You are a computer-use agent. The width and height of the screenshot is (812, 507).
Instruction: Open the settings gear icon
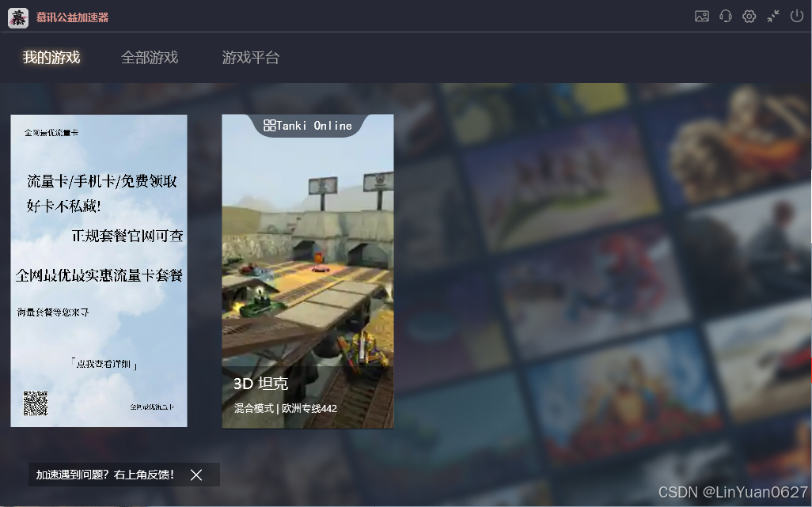749,17
